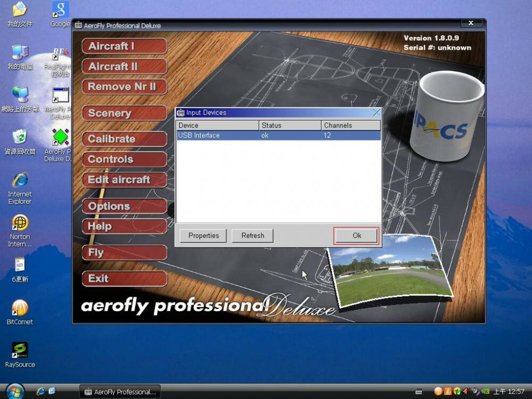This screenshot has height=399, width=532.
Task: Click the 資源回收筒 recycle bin icon
Action: click(x=20, y=137)
